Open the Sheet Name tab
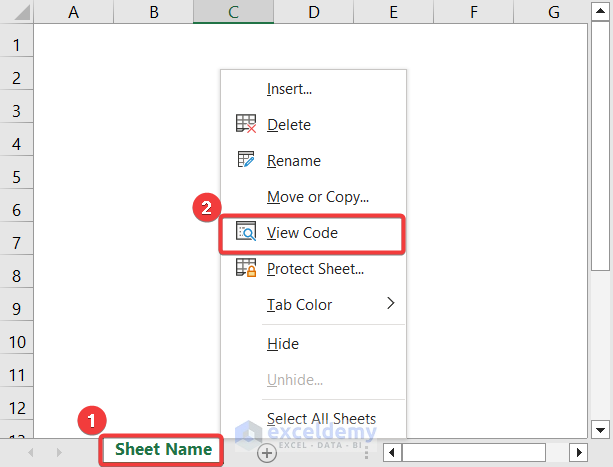 [163, 450]
